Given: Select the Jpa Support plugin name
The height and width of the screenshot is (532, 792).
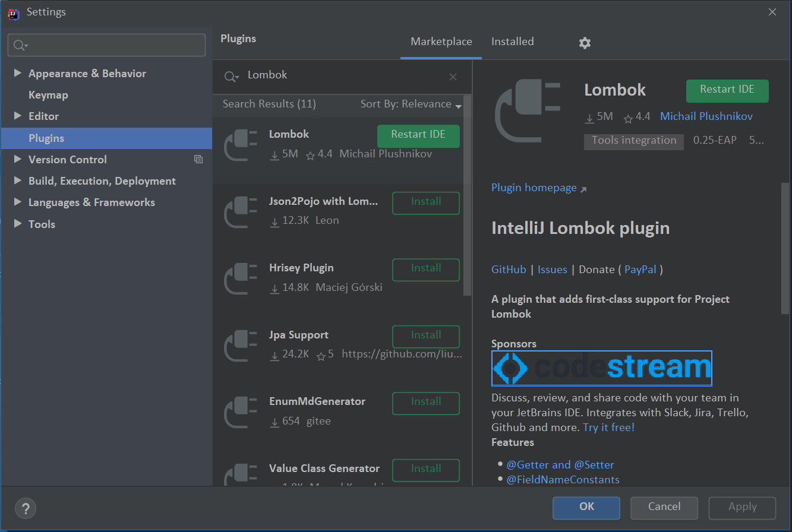Looking at the screenshot, I should click(298, 335).
